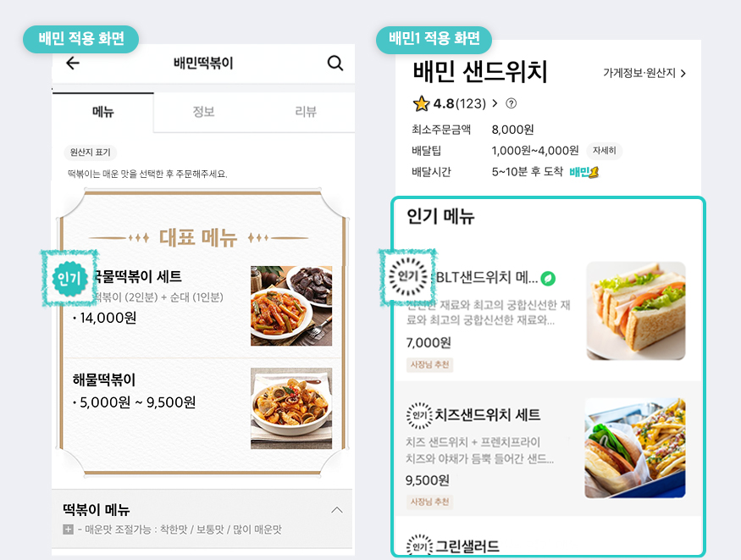Click the 자세히 delivery tip button
Image resolution: width=741 pixels, height=560 pixels.
pos(605,151)
